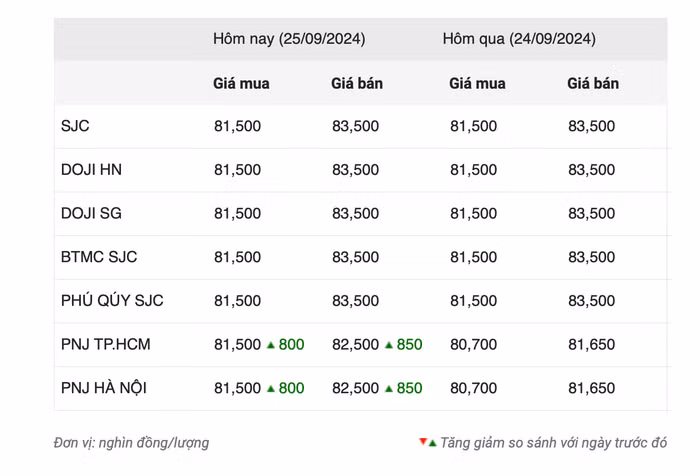This screenshot has width=700, height=476.
Task: Select the PNJ HÀ NỘI row label
Action: click(x=104, y=388)
